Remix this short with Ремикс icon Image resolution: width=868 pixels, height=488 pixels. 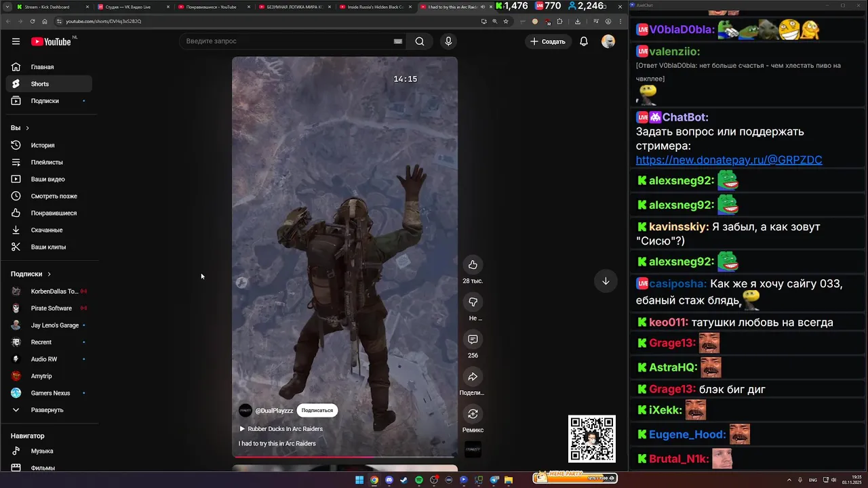(473, 413)
